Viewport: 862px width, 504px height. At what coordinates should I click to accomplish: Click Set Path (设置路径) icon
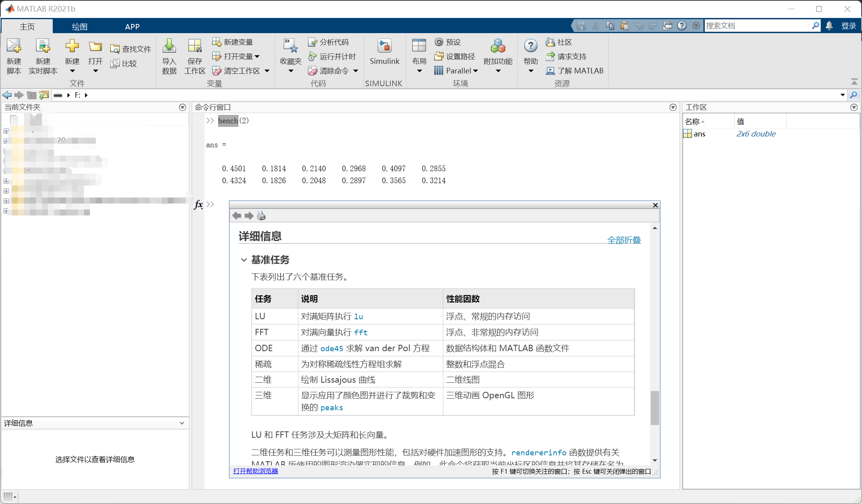439,56
